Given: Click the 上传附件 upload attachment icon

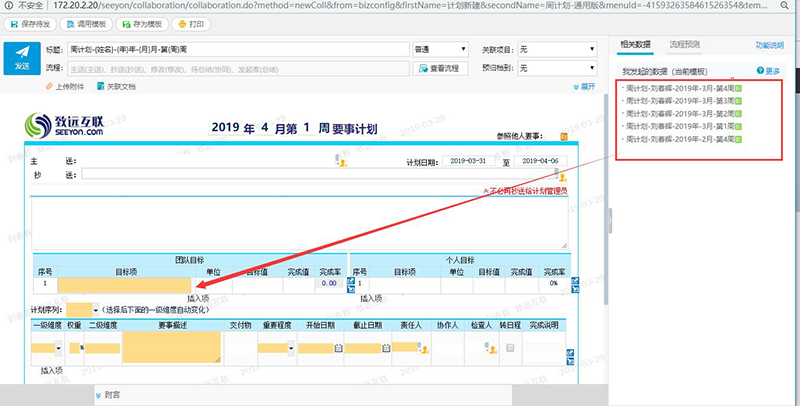Looking at the screenshot, I should (48, 87).
